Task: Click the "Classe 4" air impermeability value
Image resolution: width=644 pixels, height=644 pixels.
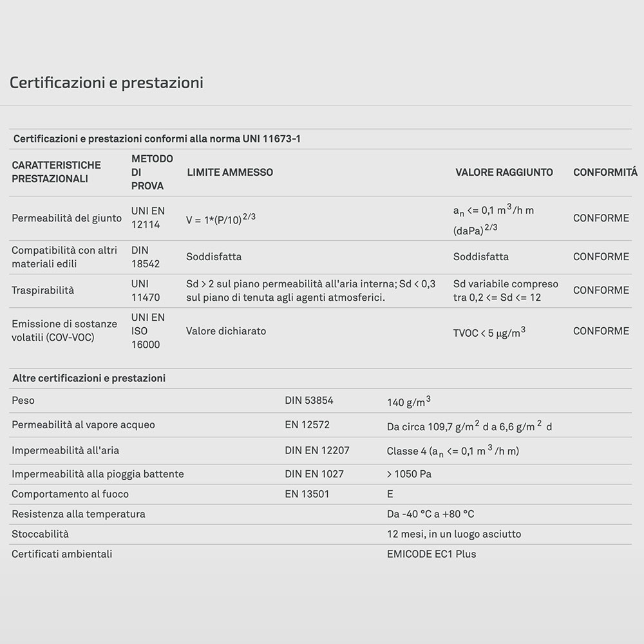Action: point(453,451)
